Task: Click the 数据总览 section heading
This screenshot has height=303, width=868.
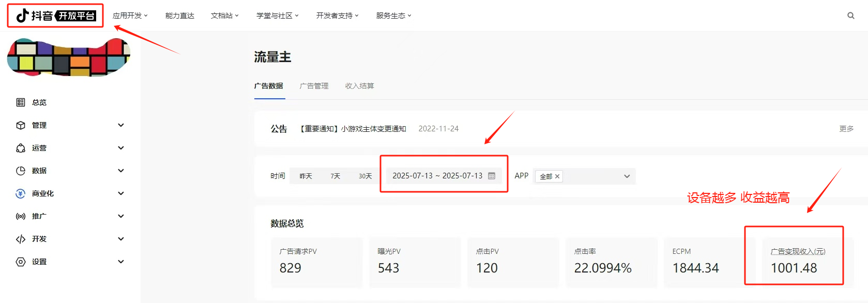Action: pos(287,223)
